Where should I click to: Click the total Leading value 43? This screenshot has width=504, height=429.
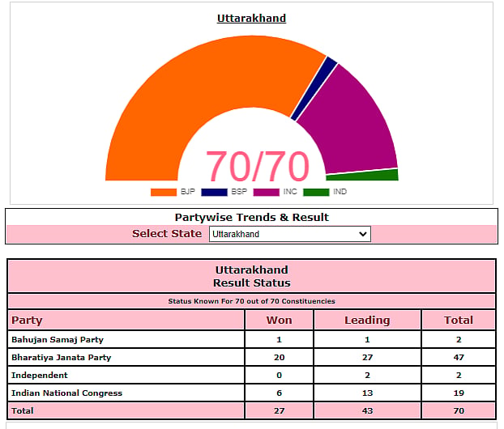(367, 410)
